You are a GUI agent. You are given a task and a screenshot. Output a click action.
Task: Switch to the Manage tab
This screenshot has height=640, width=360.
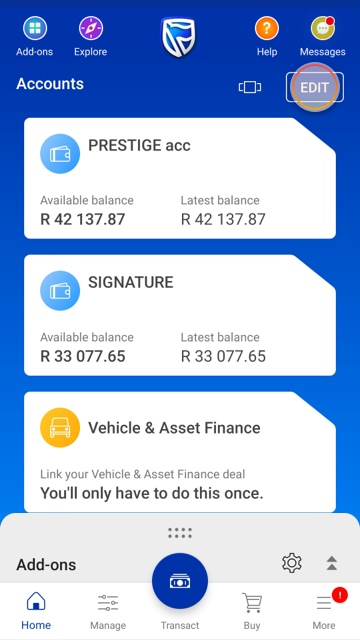108,610
